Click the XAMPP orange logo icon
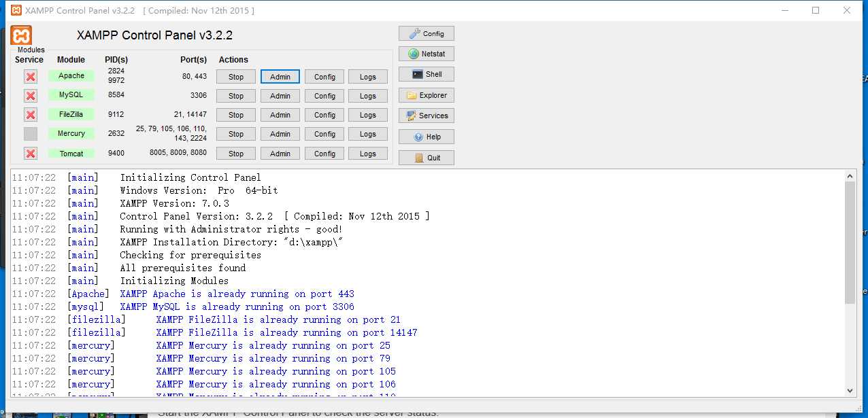Screen dimensions: 868x418 pyautogui.click(x=21, y=35)
